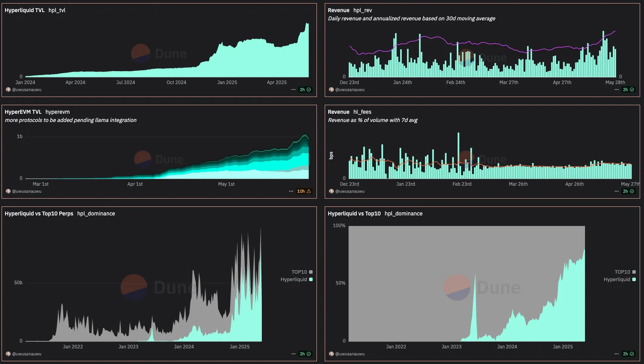The width and height of the screenshot is (644, 364).
Task: Click @uwusanauwu author under HyperEVM TVL
Action: [27, 191]
